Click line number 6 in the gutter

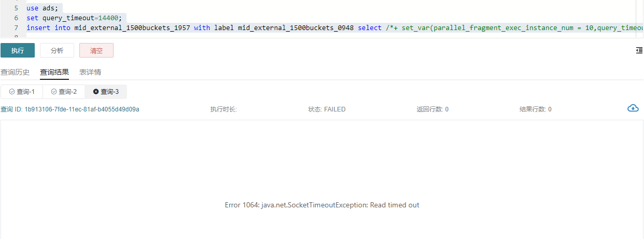(16, 18)
